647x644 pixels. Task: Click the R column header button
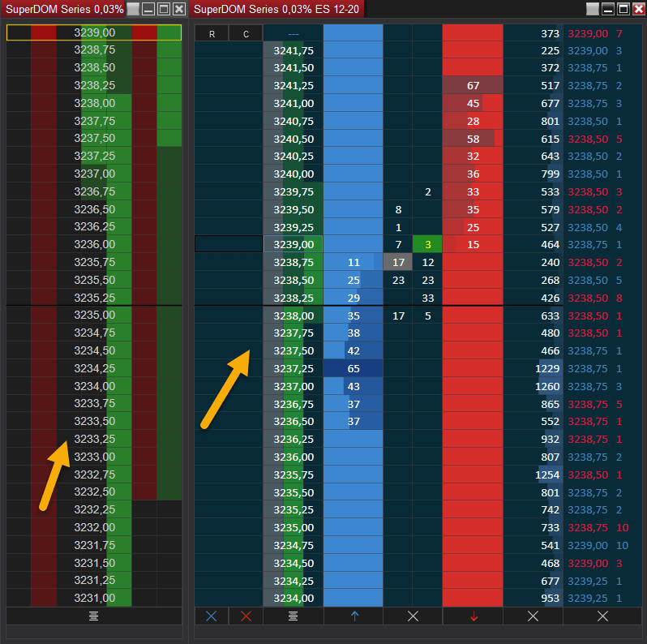[212, 34]
